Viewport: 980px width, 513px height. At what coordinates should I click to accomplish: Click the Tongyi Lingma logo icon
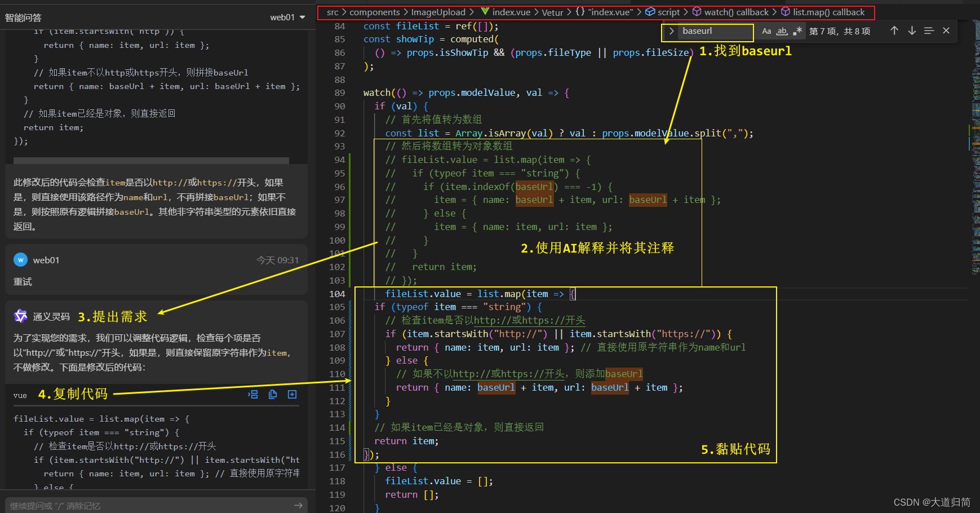(21, 316)
